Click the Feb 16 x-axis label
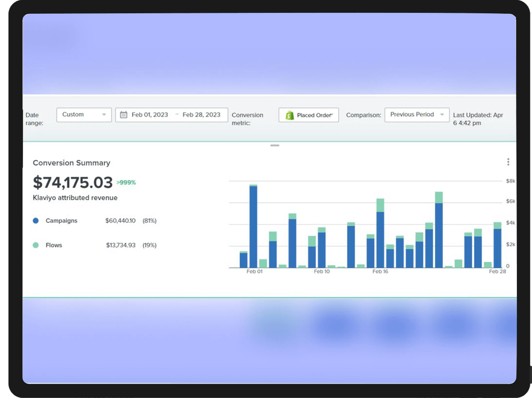 [x=380, y=272]
